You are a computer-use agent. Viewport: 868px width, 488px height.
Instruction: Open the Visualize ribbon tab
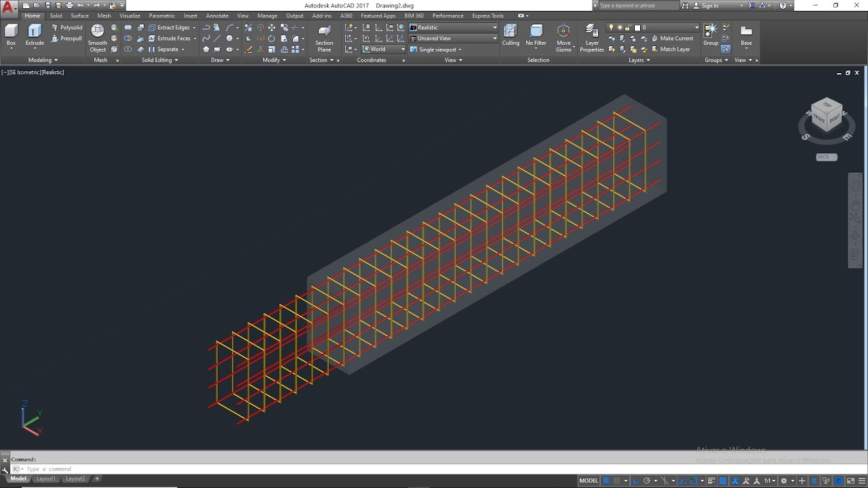pyautogui.click(x=130, y=16)
